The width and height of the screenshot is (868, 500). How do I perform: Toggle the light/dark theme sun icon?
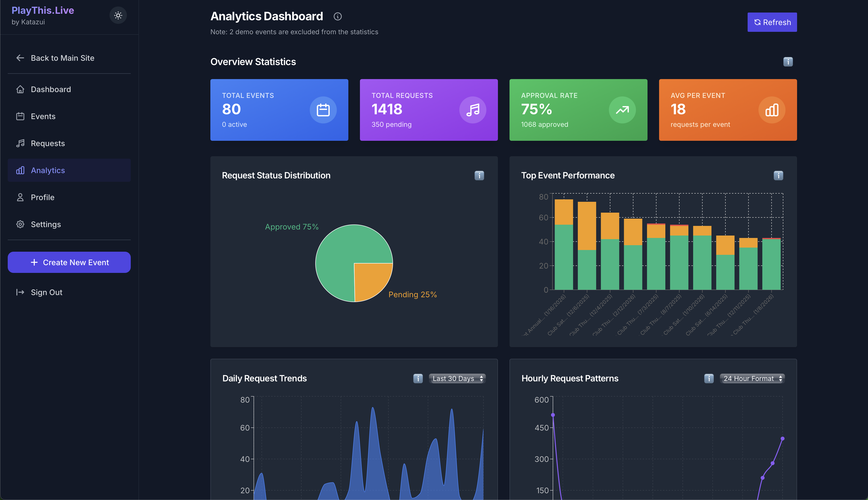click(118, 15)
